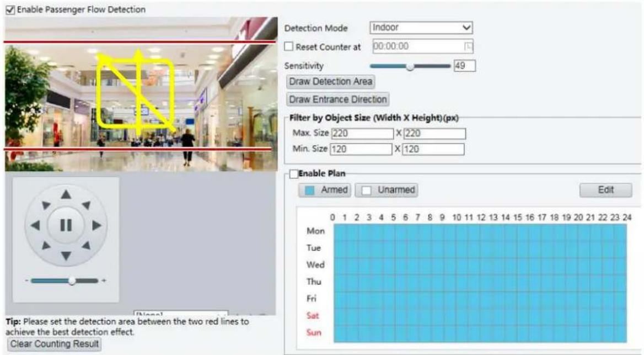Image resolution: width=644 pixels, height=355 pixels.
Task: Click Draw Entrance Direction button
Action: (337, 99)
